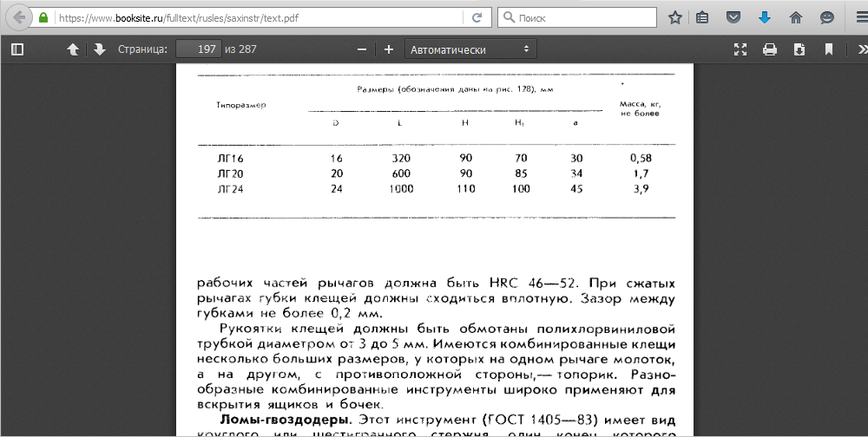This screenshot has width=868, height=437.
Task: Click the text HRC 46—52
Action: pos(534,284)
